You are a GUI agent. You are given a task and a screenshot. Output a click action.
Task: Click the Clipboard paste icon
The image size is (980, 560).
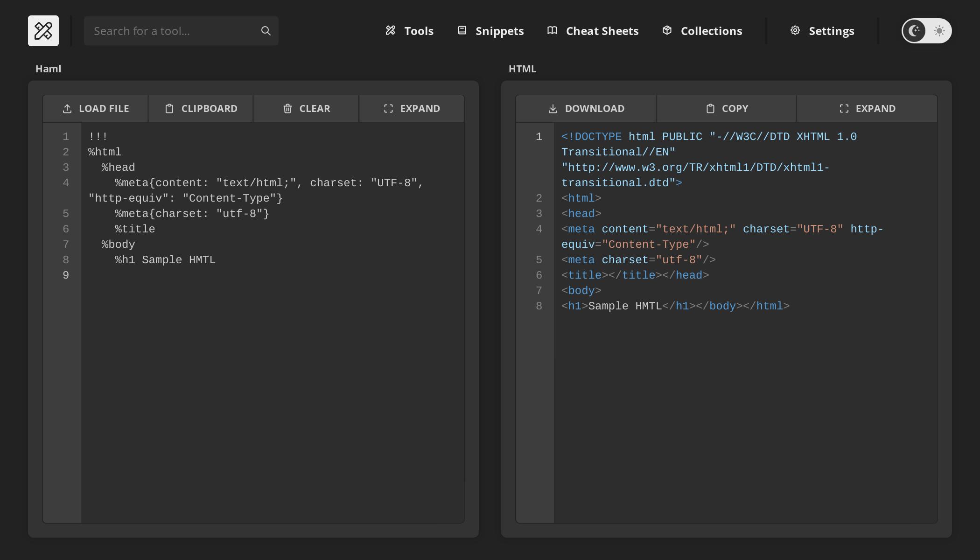(169, 109)
